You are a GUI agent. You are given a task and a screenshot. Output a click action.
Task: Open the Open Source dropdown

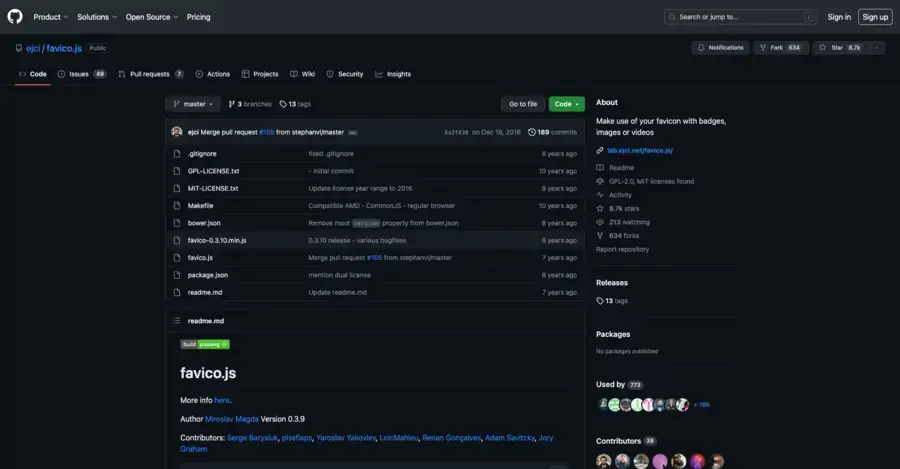click(152, 17)
